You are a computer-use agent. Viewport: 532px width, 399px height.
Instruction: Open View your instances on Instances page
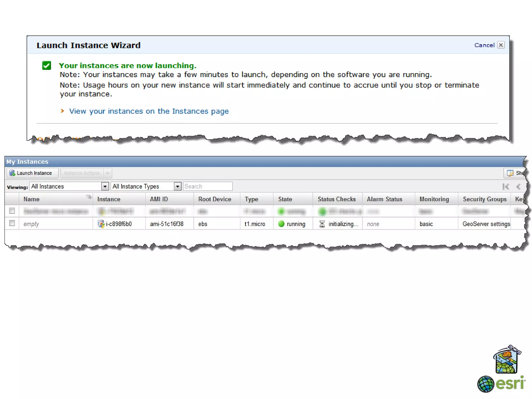point(149,111)
